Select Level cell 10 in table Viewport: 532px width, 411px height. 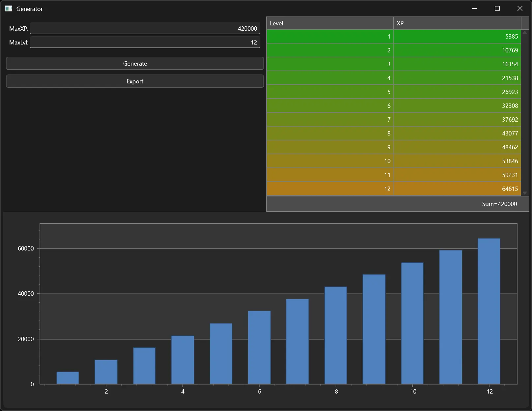(330, 161)
